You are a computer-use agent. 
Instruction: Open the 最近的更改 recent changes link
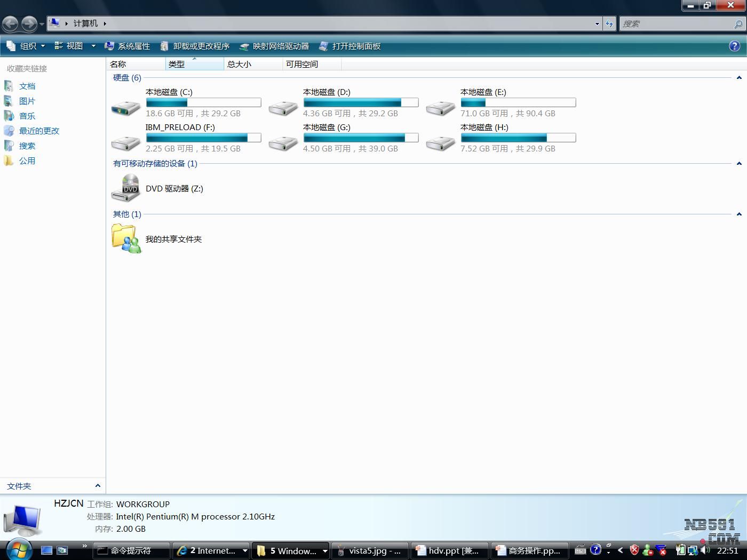[x=39, y=131]
